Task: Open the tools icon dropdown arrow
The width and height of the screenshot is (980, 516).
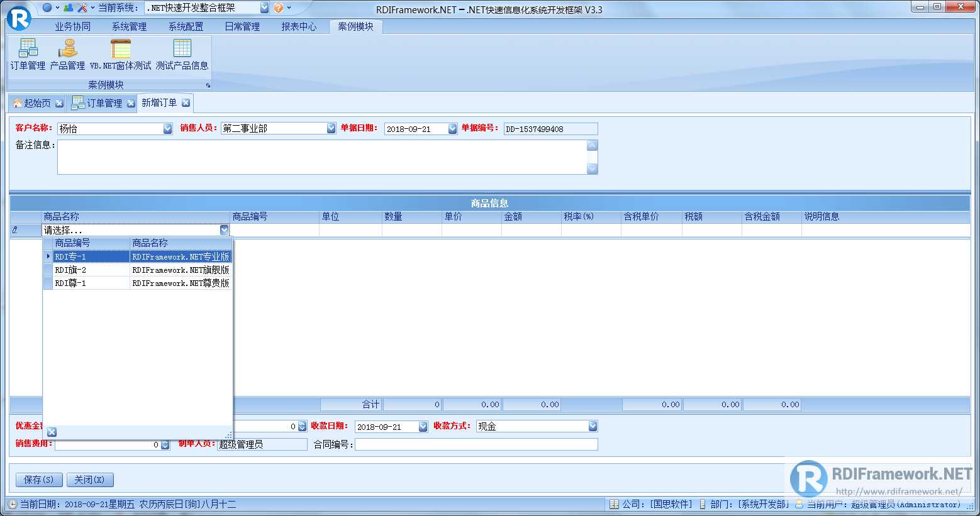Action: click(x=92, y=8)
